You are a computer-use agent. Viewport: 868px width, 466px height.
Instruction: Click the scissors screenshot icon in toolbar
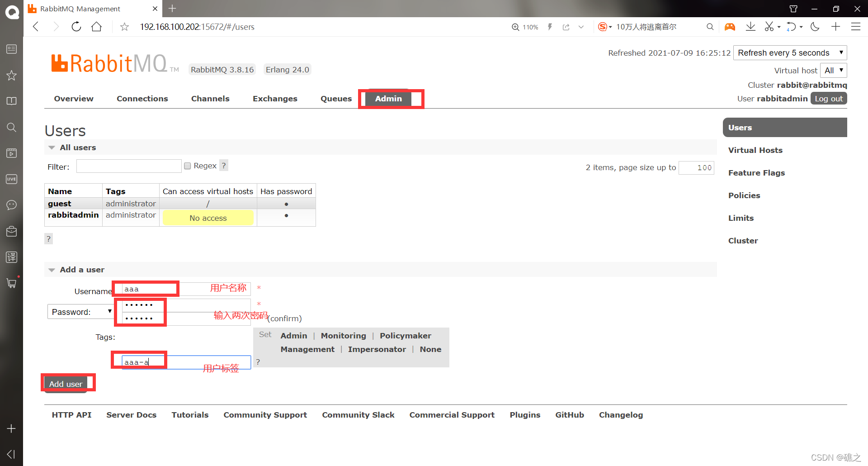770,27
